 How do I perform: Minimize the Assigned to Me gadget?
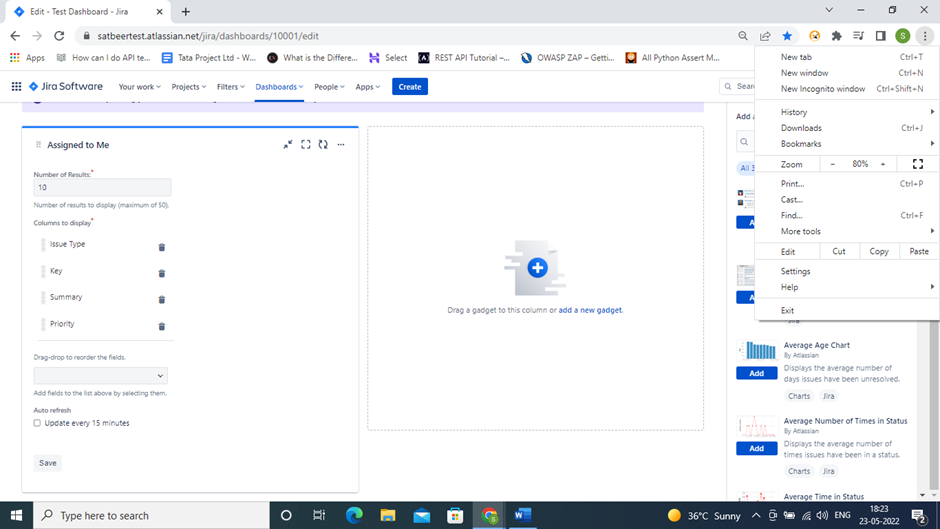[x=288, y=145]
